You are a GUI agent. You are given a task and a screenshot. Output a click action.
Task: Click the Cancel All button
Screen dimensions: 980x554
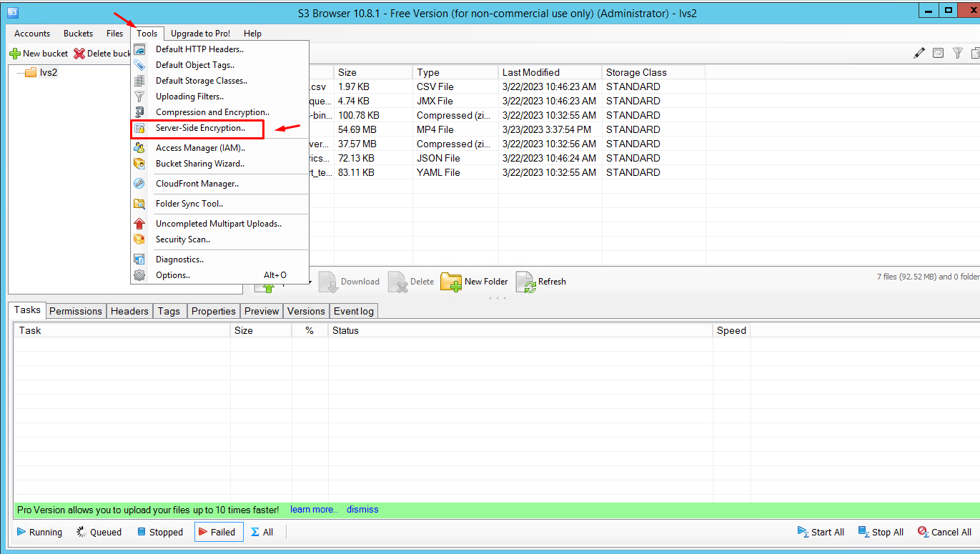pyautogui.click(x=944, y=532)
